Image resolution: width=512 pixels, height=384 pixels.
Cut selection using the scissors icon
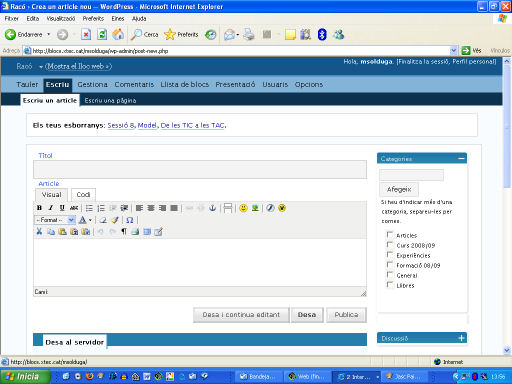(39, 232)
